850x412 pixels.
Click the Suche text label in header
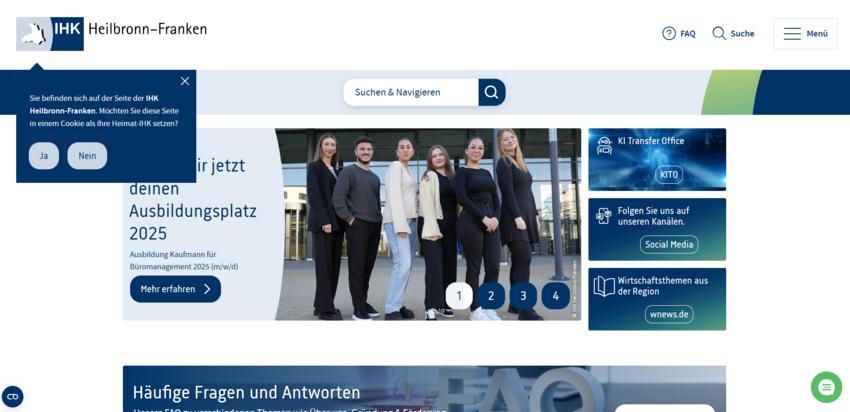(x=742, y=34)
